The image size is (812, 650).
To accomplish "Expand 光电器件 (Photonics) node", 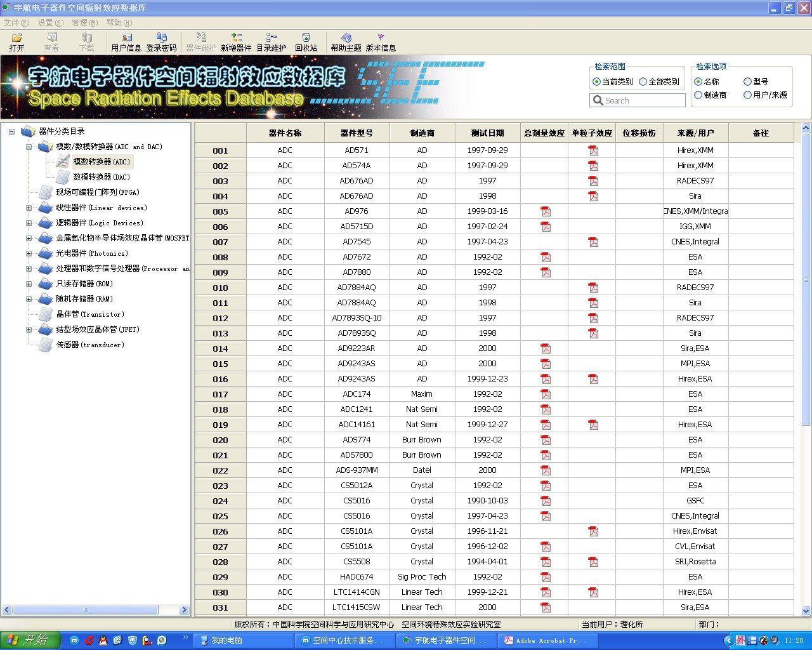I will coord(29,253).
